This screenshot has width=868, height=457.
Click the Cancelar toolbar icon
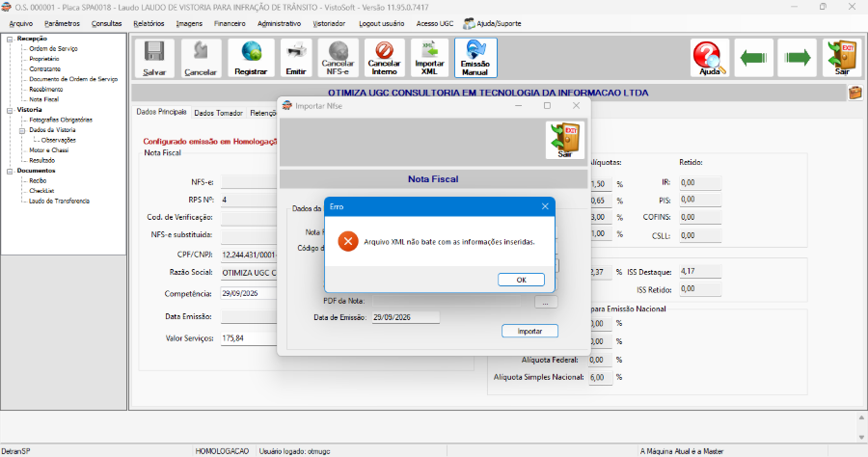click(201, 58)
